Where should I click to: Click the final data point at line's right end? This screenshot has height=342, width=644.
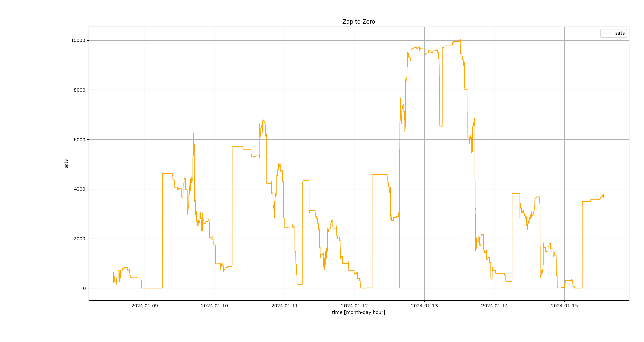pyautogui.click(x=604, y=196)
